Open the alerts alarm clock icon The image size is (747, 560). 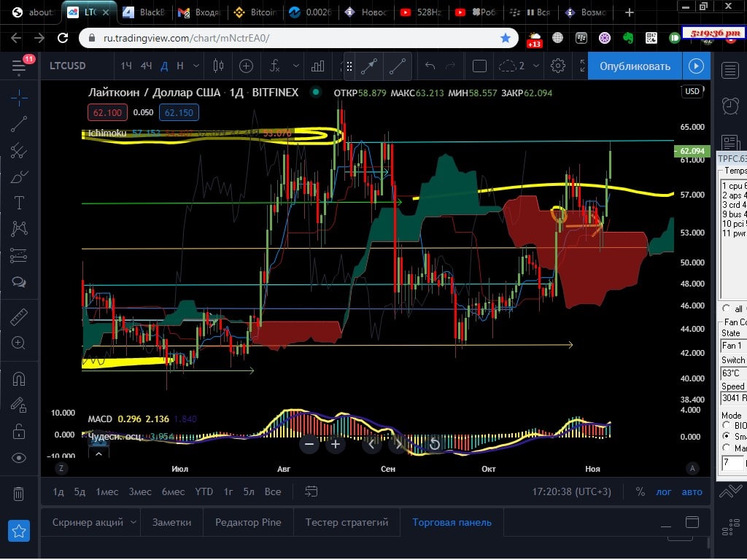click(x=730, y=106)
